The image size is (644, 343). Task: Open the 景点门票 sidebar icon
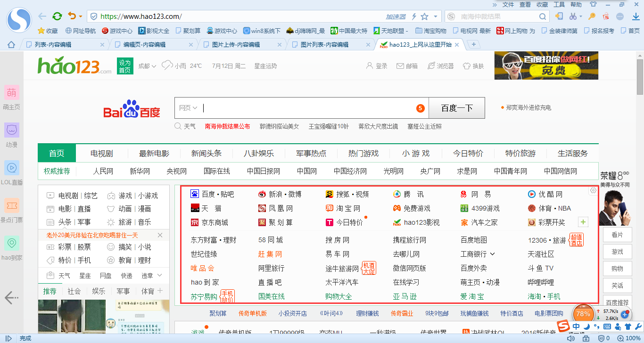(x=11, y=205)
